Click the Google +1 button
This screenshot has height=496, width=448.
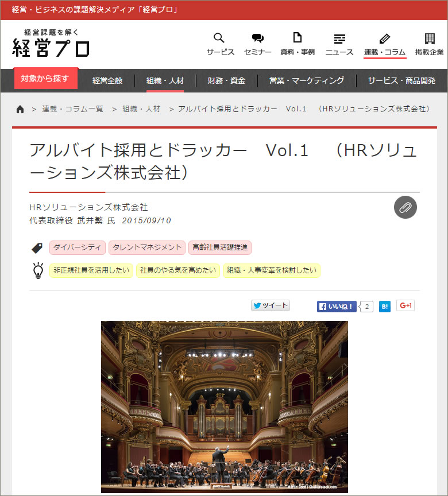point(405,305)
